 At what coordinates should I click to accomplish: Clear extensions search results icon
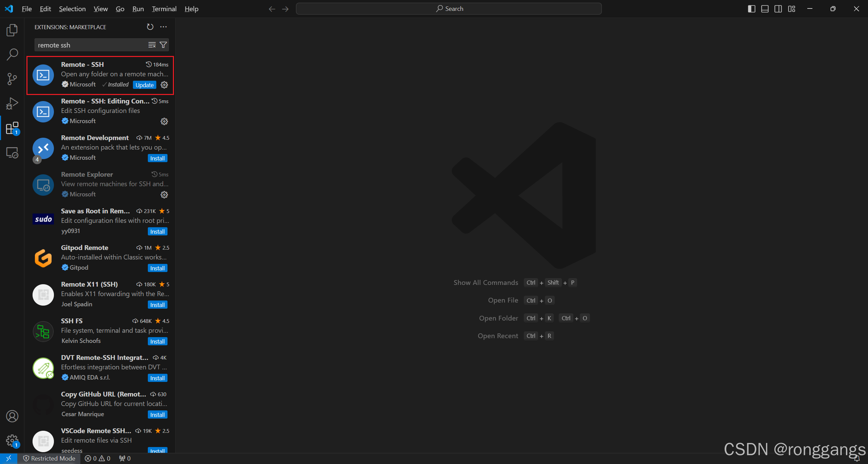coord(152,45)
